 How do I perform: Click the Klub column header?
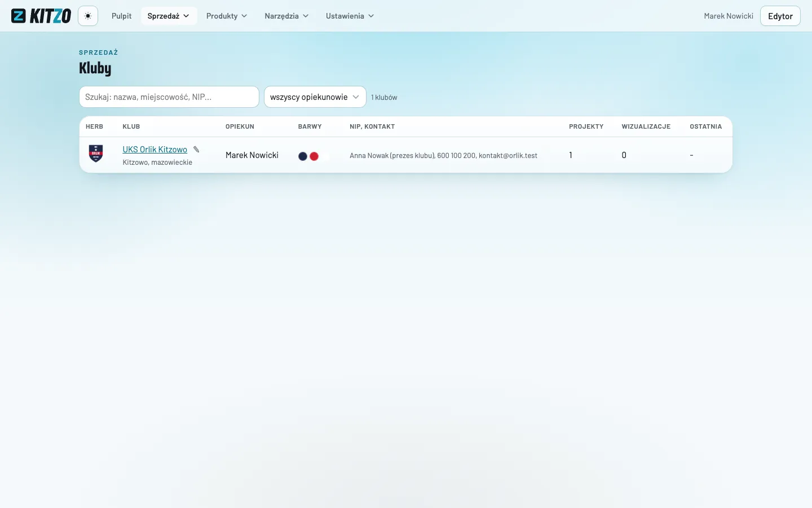131,126
